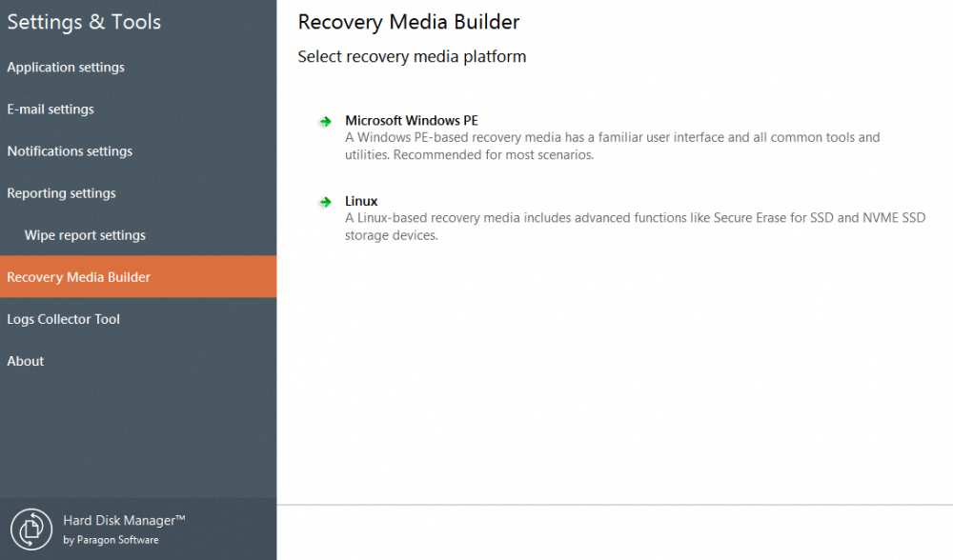
Task: Choose the Linux recovery media option
Action: tap(361, 201)
